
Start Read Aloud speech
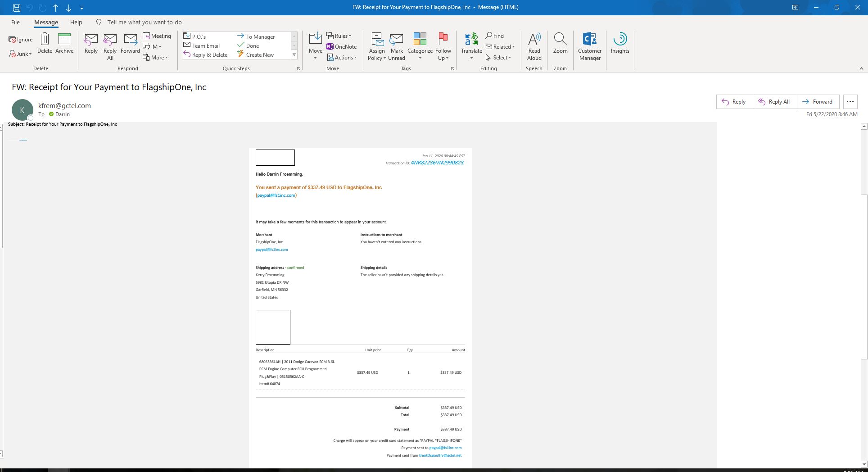click(534, 46)
